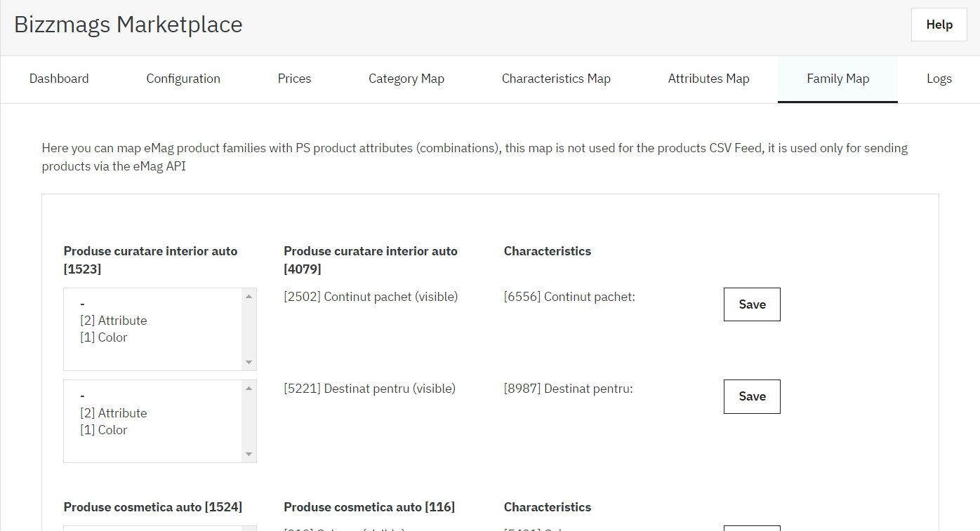Save the Continut pachet mapping

pyautogui.click(x=752, y=304)
